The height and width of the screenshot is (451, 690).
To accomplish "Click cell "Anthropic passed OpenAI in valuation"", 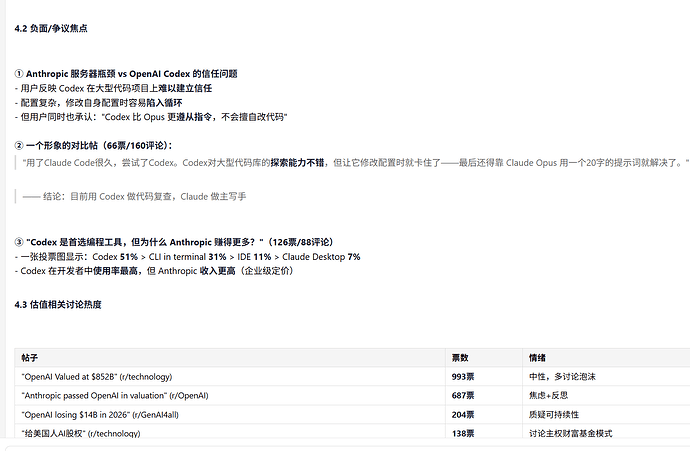I will click(x=230, y=396).
